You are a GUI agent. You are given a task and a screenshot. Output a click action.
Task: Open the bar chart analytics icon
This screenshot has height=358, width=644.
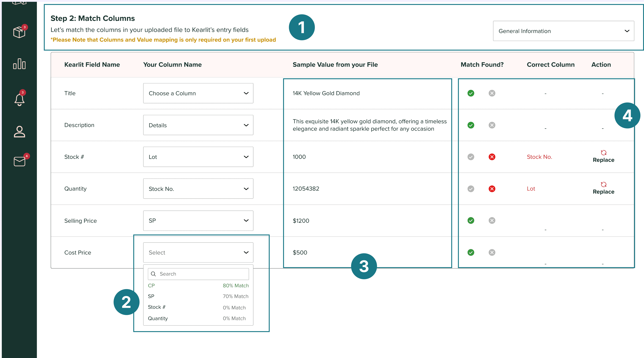(19, 64)
